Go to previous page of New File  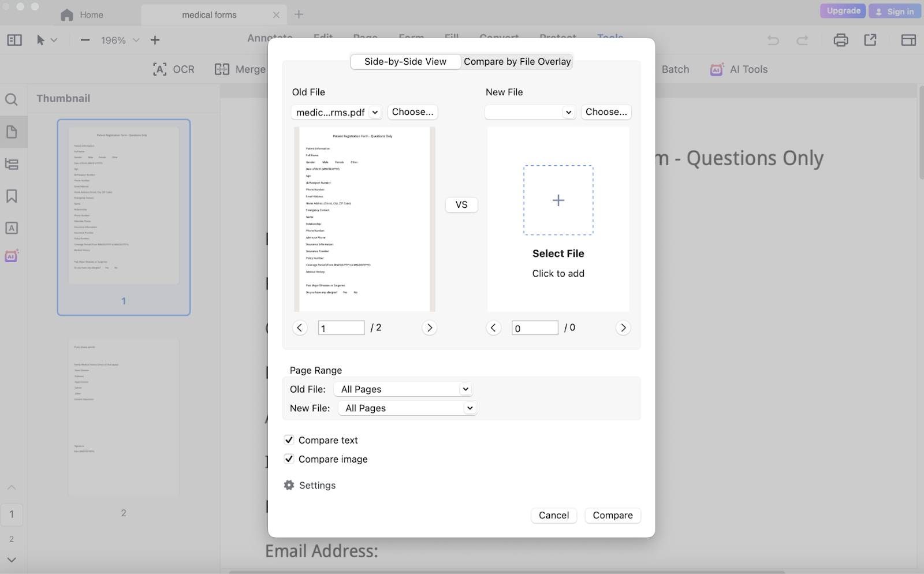493,328
